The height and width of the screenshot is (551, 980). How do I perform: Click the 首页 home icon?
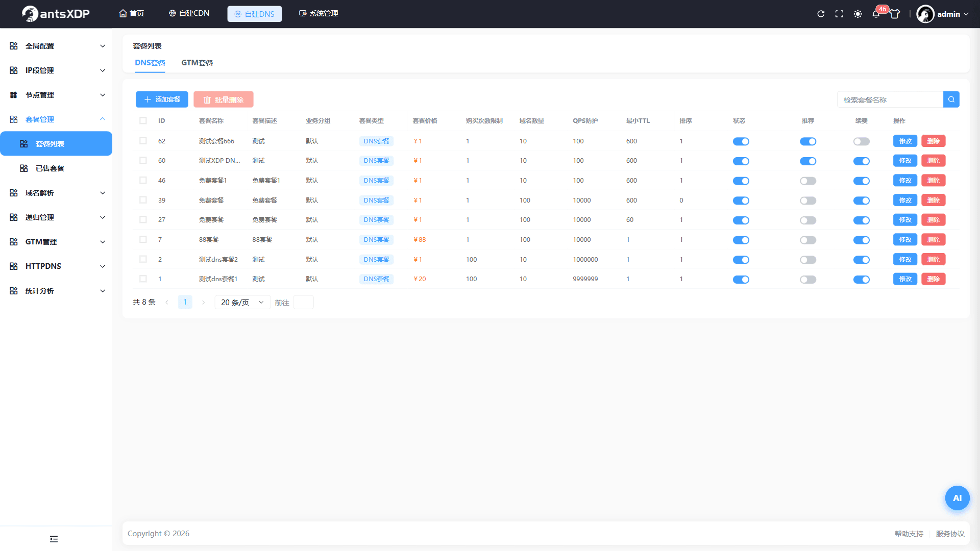coord(123,13)
